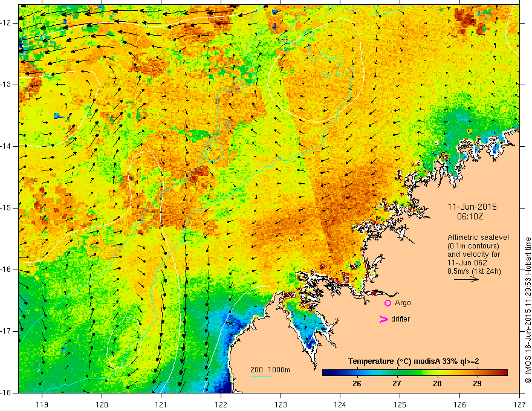Click latitude label -15 on left axis
This screenshot has width=532, height=411.
(7, 208)
